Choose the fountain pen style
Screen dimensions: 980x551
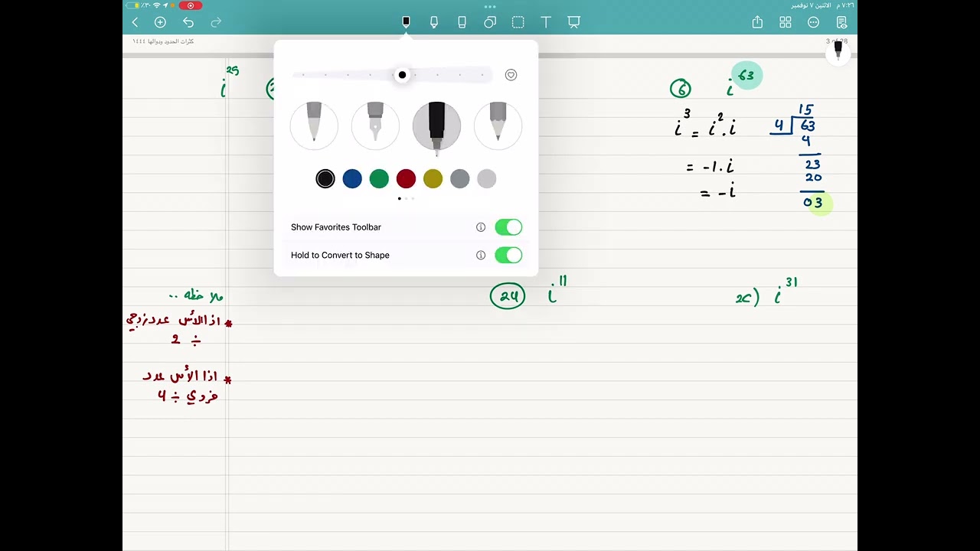pyautogui.click(x=375, y=126)
